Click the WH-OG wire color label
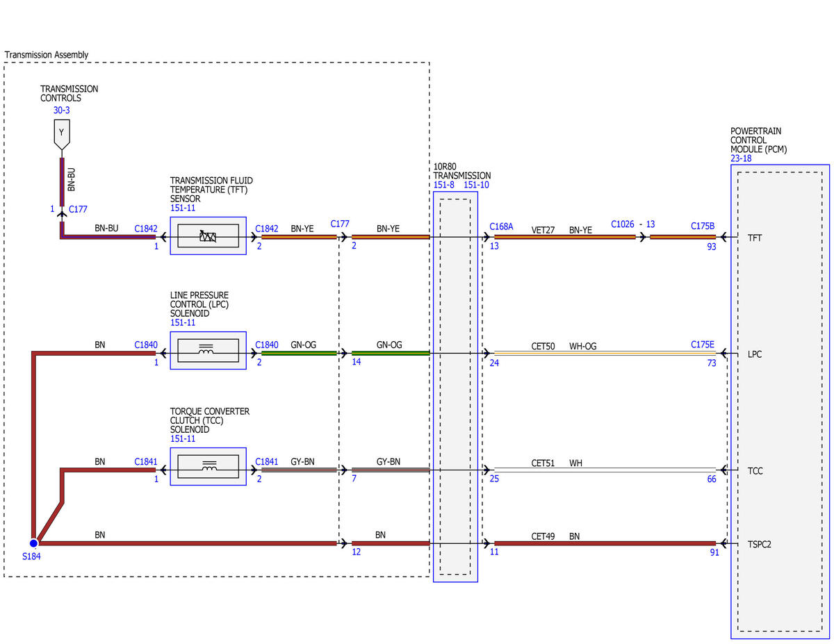Screen dimensions: 834x644 click(x=582, y=345)
